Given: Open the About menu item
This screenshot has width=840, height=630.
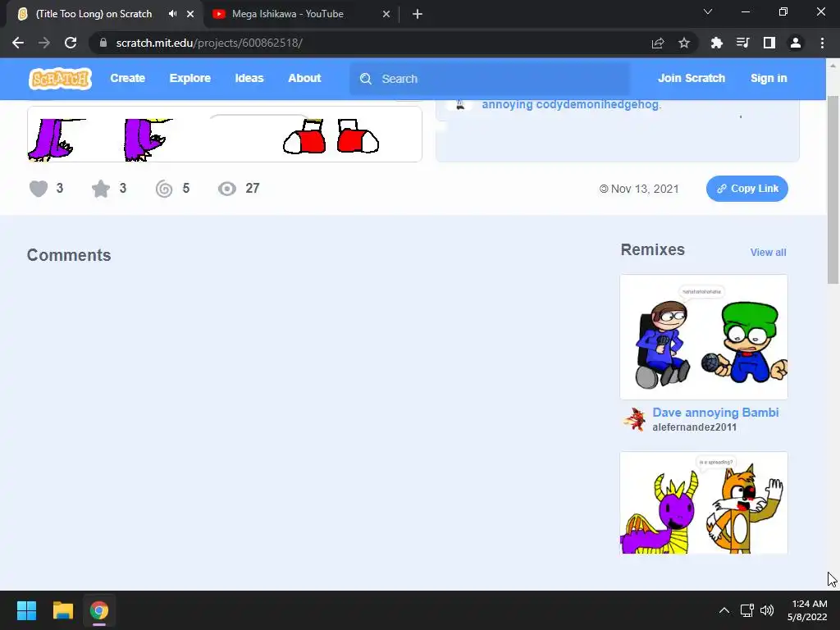Looking at the screenshot, I should tap(304, 78).
